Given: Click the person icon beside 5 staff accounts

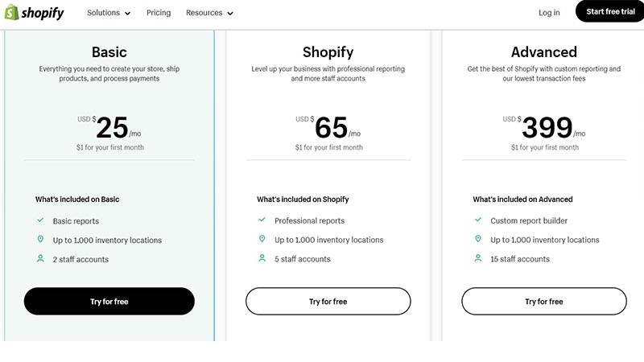Looking at the screenshot, I should (x=262, y=258).
